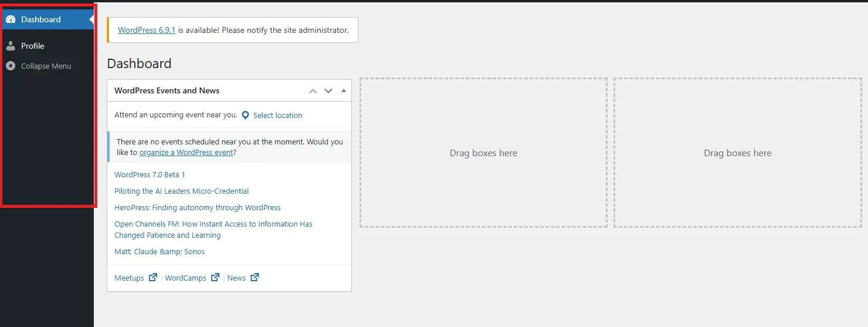Move Events and News widget up
868x327 pixels.
[x=313, y=91]
